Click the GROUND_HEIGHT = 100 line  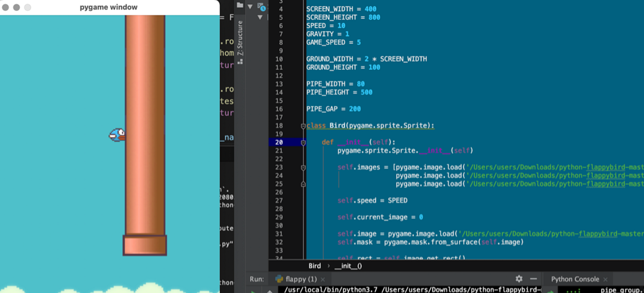(x=343, y=67)
